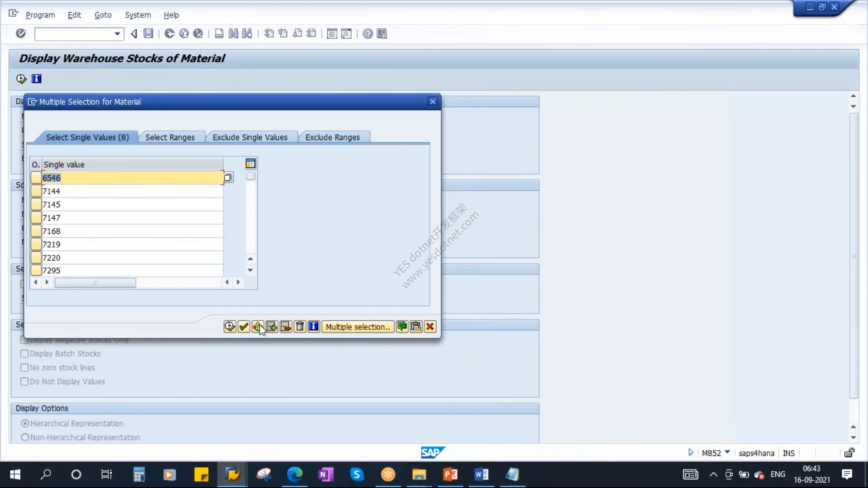Click the horizontal scrollbar thumb under the value list
868x488 pixels.
coord(95,282)
